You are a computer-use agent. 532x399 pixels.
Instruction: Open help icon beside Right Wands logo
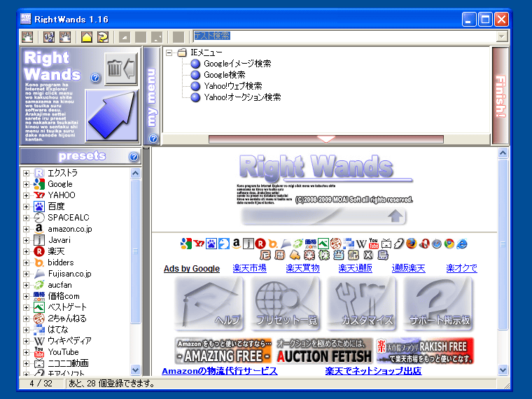click(95, 78)
